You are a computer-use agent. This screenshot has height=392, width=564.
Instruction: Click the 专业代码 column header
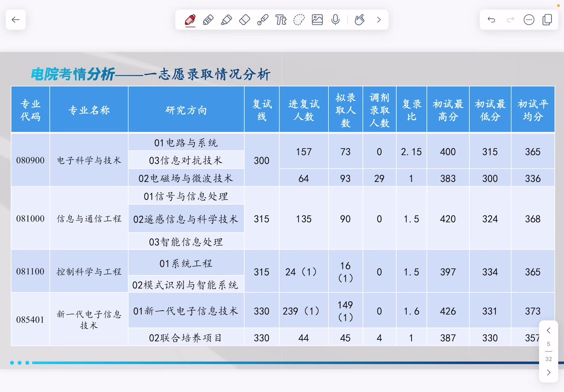(x=30, y=110)
